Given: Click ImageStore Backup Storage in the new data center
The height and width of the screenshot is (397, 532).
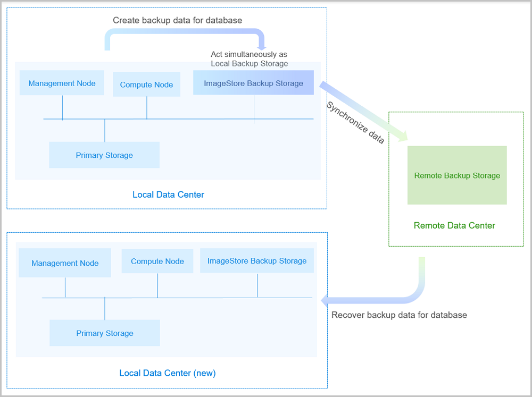Looking at the screenshot, I should [257, 261].
